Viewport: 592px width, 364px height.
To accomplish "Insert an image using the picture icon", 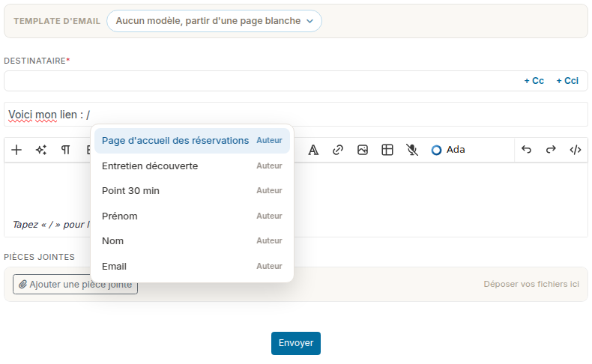I will [363, 150].
